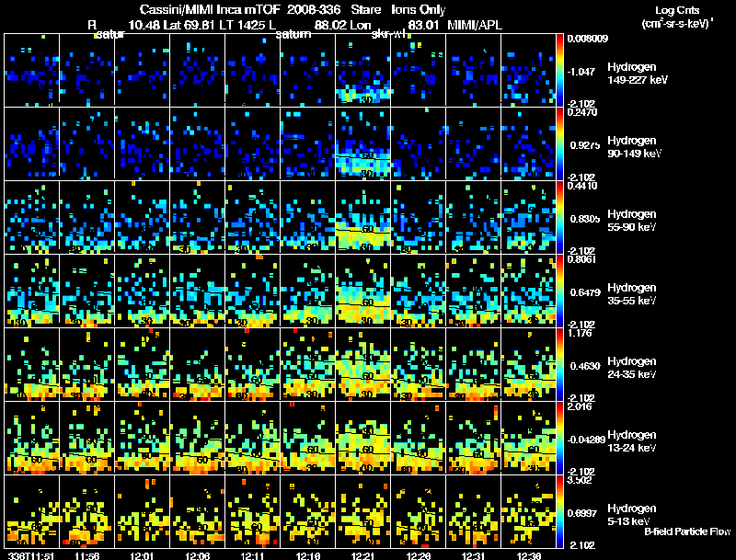
Task: Click the B-field Particle Flow caption
Action: (x=687, y=531)
